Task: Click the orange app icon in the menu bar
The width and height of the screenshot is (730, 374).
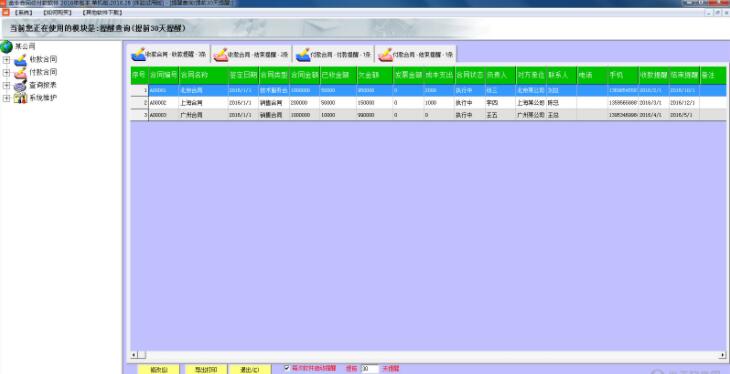Action: 6,13
